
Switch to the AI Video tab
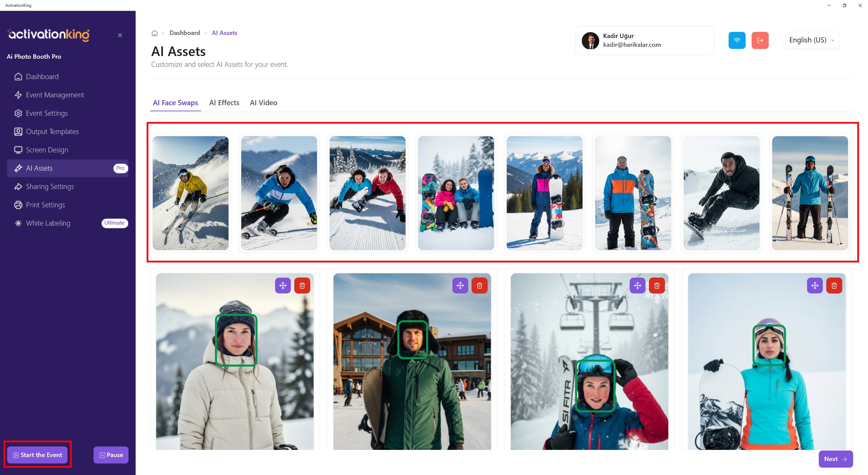click(263, 103)
